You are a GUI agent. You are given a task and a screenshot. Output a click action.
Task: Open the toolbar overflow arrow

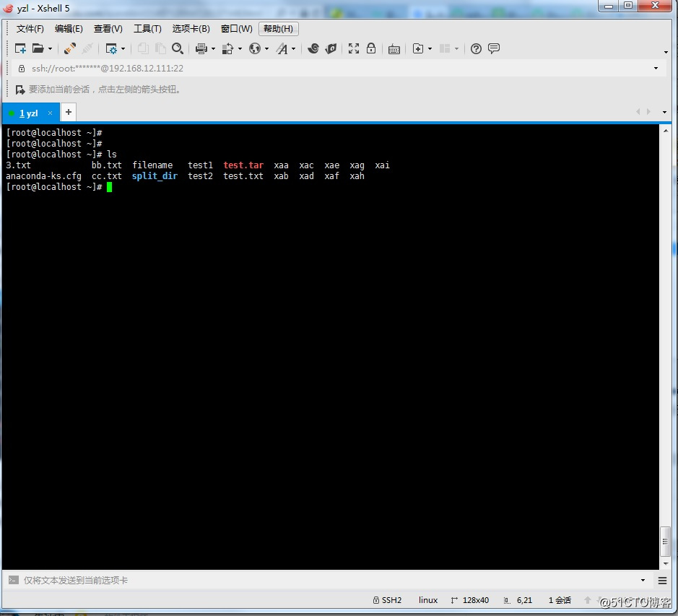666,52
